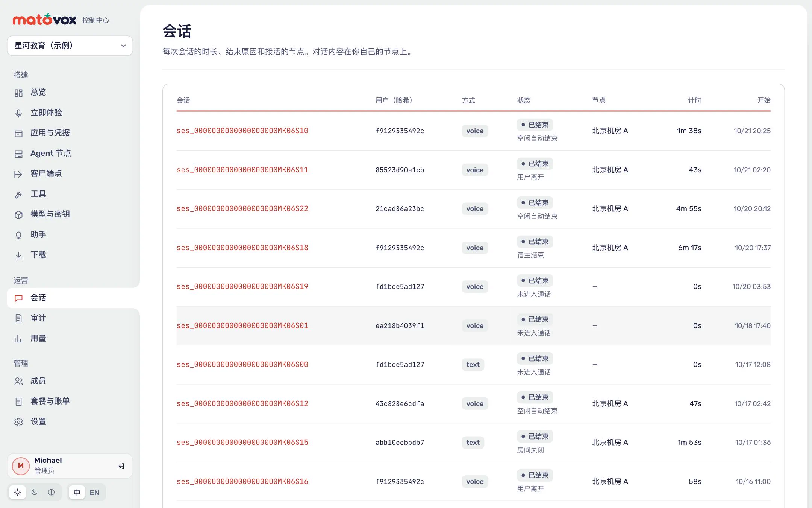Image resolution: width=812 pixels, height=508 pixels.
Task: Open the 立即体验 menu item
Action: click(73, 113)
